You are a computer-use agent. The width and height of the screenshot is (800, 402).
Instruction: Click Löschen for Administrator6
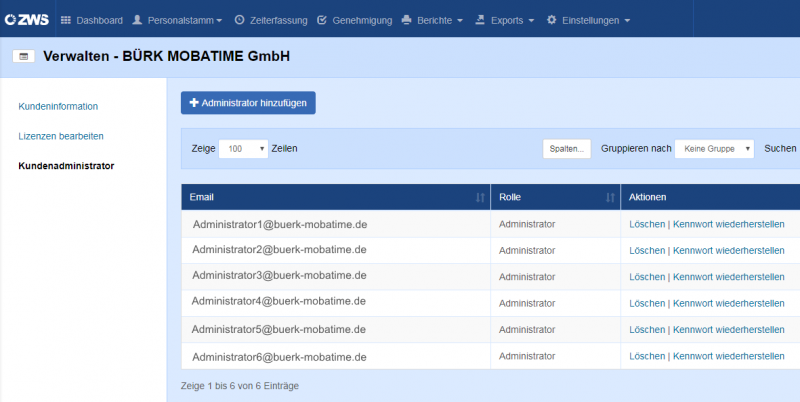pos(647,356)
